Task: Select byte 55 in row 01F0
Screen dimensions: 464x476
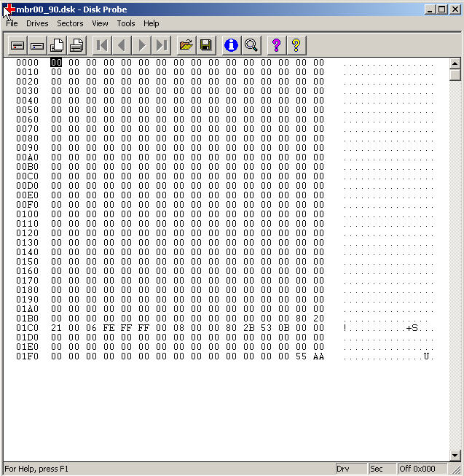Action: pos(301,356)
